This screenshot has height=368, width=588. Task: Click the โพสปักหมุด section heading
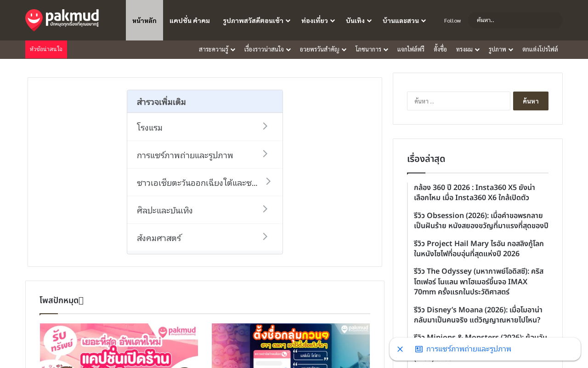(62, 300)
